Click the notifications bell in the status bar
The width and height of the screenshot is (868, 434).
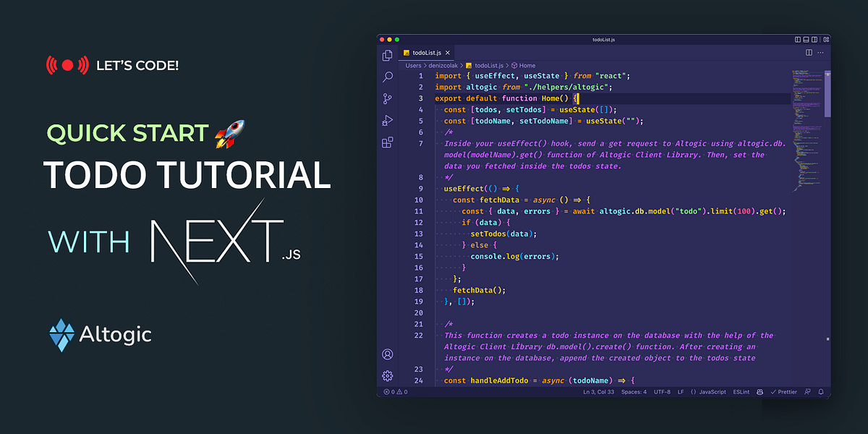(x=820, y=391)
